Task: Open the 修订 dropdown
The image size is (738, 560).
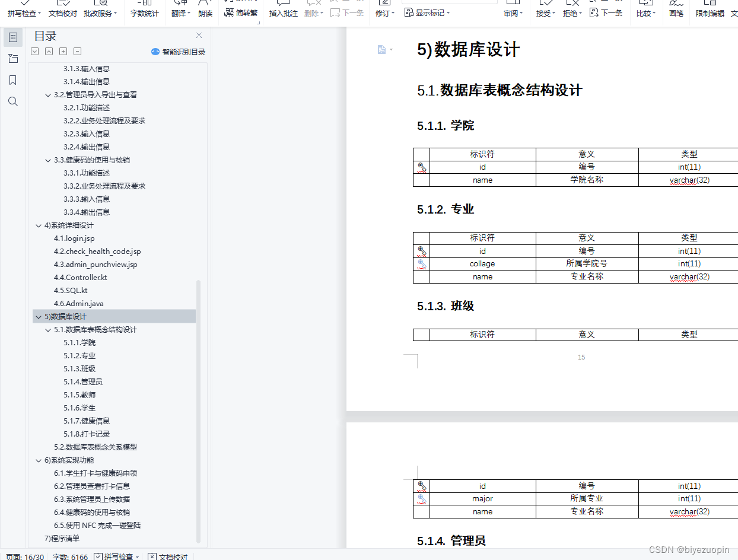Action: (385, 13)
